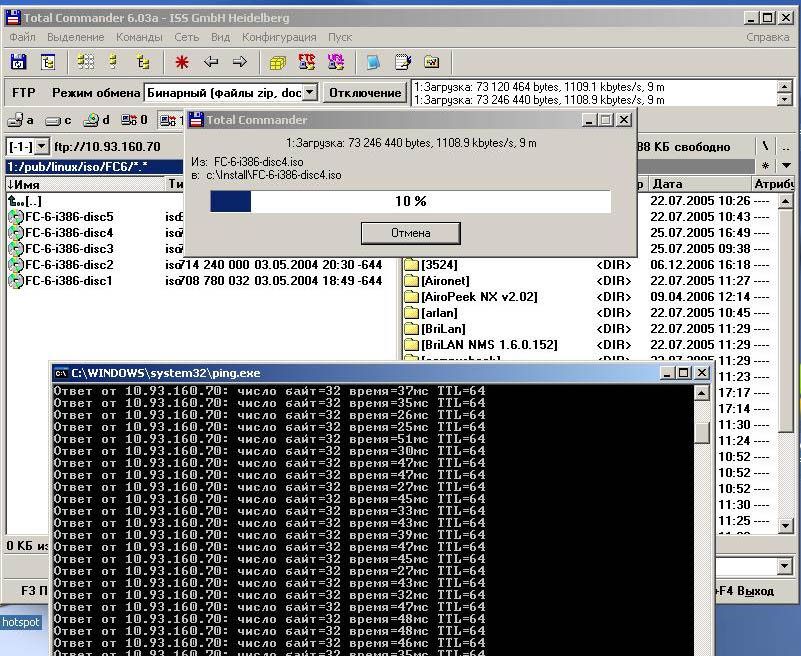Image resolution: width=801 pixels, height=656 pixels.
Task: Select file FC-6-i386-disc4 in left panel
Action: (x=61, y=232)
